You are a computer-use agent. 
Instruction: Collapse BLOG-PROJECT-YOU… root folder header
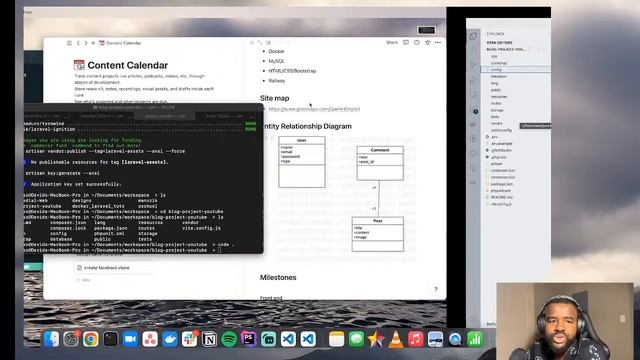pos(506,49)
